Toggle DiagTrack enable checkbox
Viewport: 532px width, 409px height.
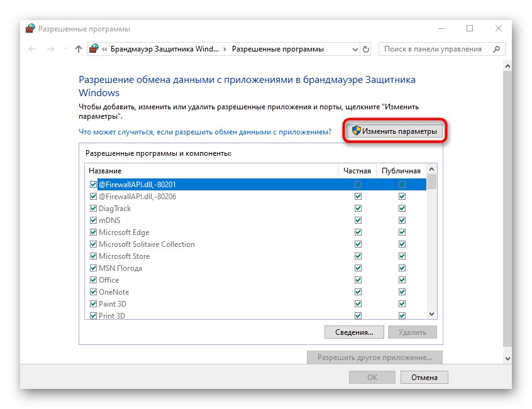click(x=93, y=208)
